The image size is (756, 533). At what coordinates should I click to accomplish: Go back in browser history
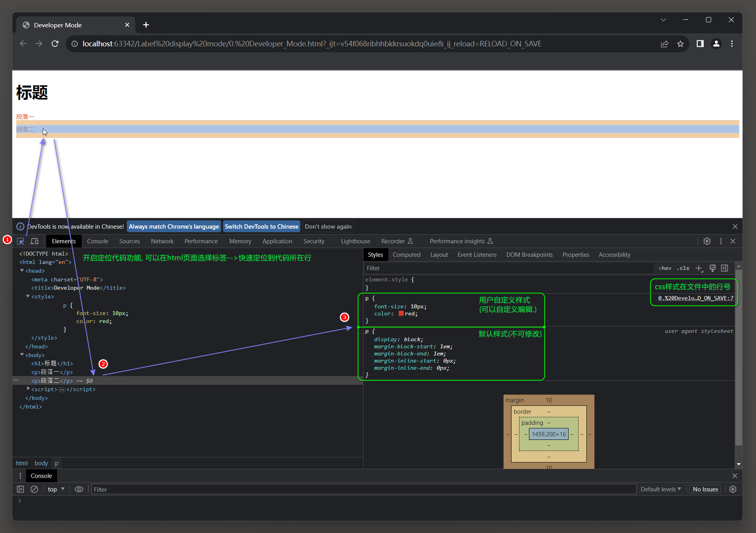[23, 44]
